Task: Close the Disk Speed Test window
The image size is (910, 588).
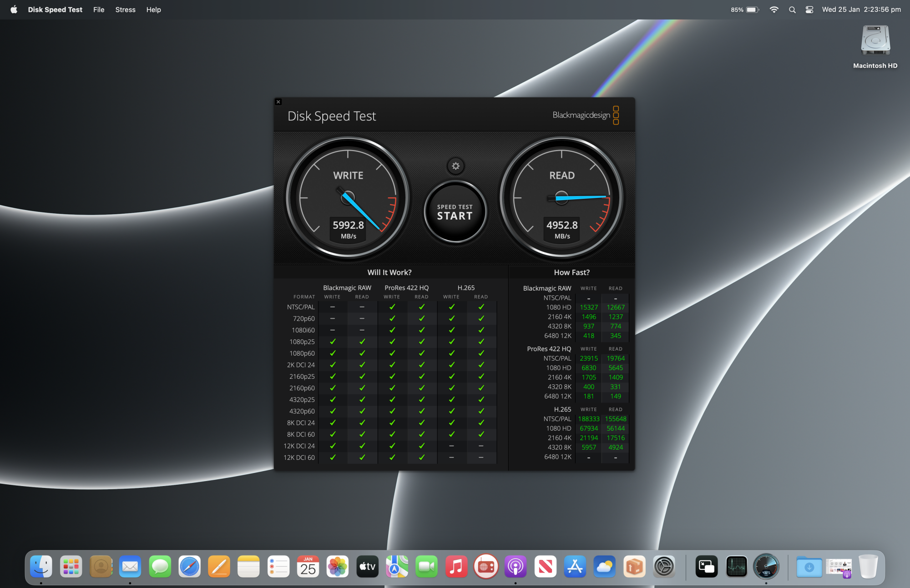Action: [x=278, y=102]
